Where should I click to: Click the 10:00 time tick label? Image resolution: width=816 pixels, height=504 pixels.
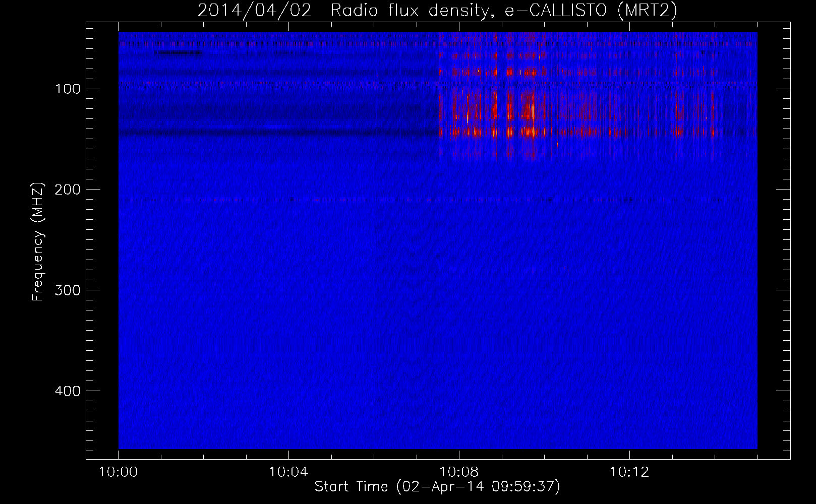(x=118, y=472)
